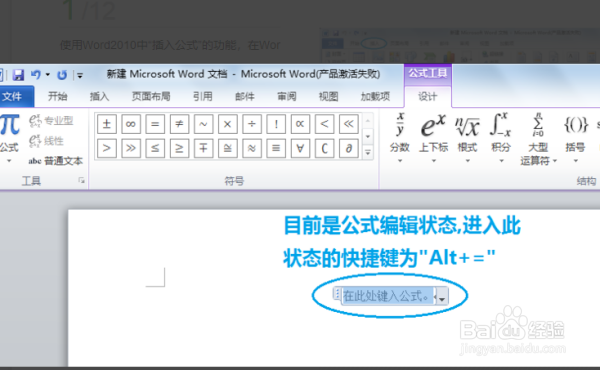Open the 上下标 script structure menu
Screen dimensions: 600x370
433,138
